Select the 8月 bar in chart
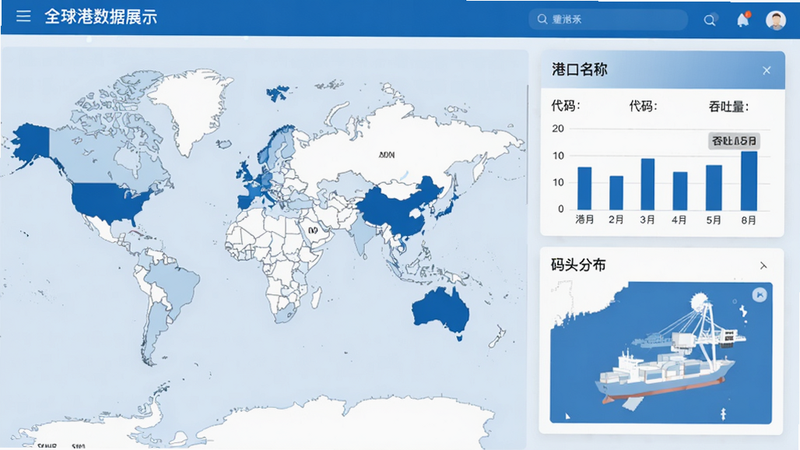800x450 pixels. coord(749,181)
